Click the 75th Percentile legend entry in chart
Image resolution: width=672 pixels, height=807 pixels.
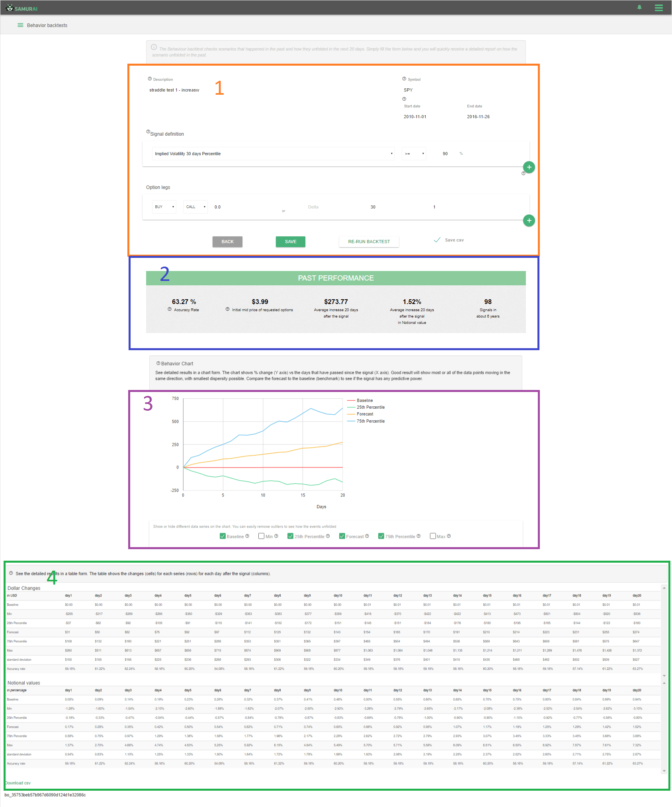pyautogui.click(x=366, y=421)
